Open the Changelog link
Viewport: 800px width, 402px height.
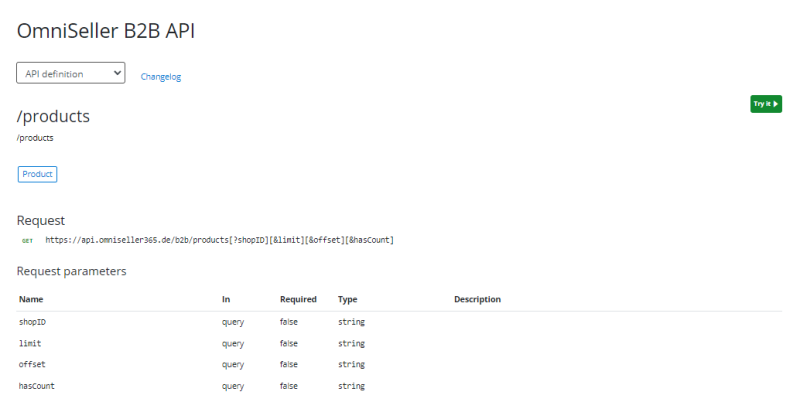pos(161,77)
